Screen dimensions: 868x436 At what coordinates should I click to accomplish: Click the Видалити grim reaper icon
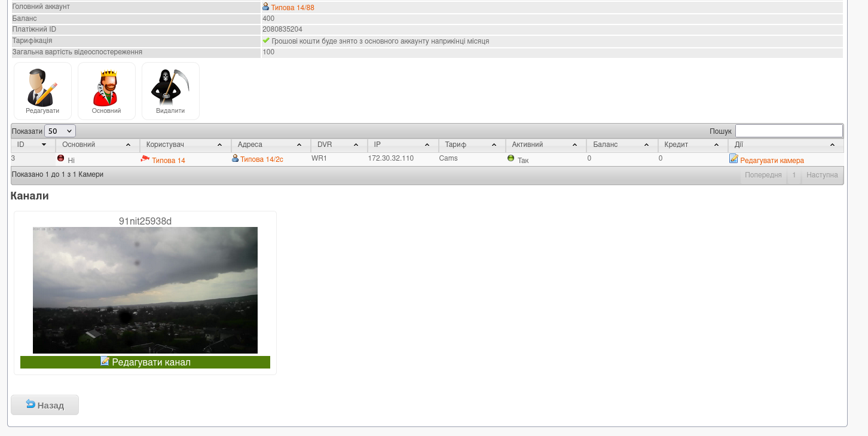point(170,88)
